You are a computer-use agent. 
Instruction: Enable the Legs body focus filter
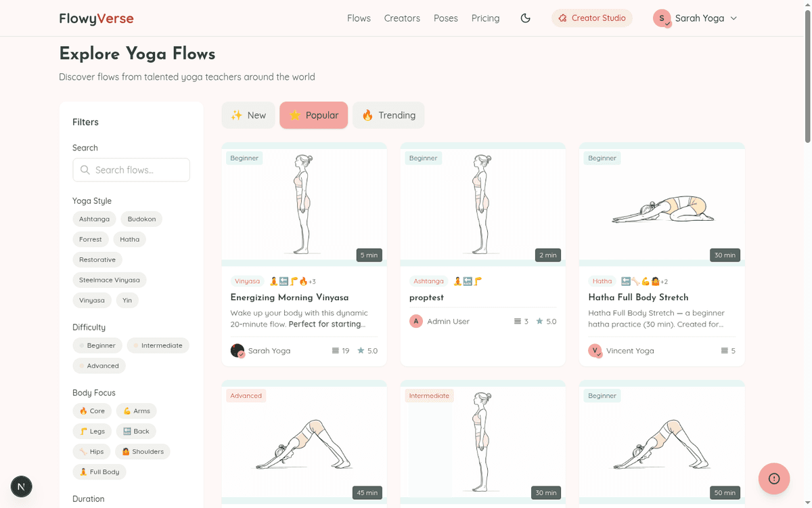click(x=92, y=431)
